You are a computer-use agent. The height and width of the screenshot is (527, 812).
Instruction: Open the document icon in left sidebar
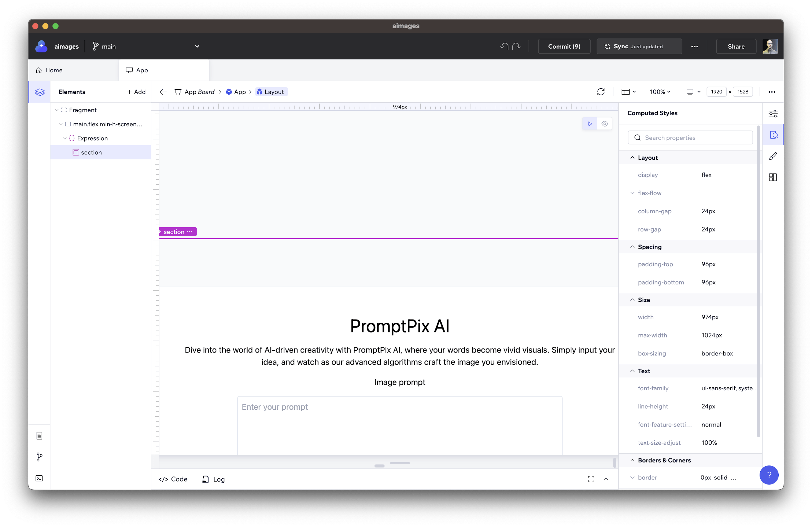pyautogui.click(x=40, y=436)
